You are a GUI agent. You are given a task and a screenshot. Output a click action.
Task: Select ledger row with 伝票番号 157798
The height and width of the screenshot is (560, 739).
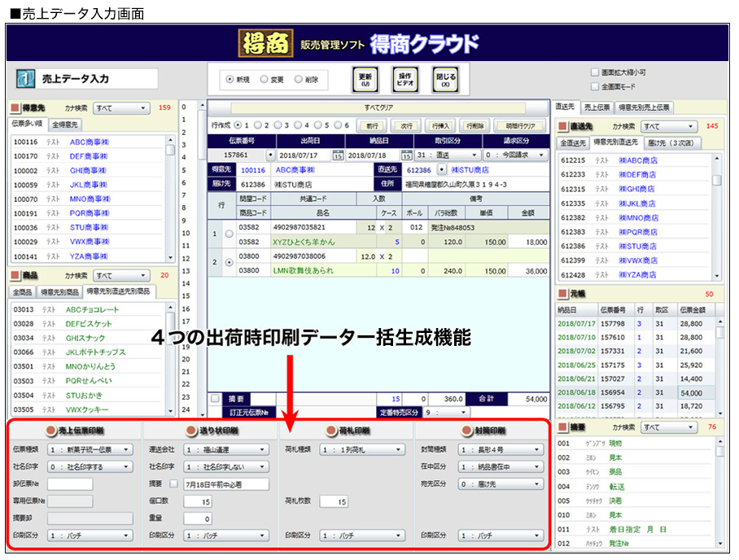pos(634,324)
